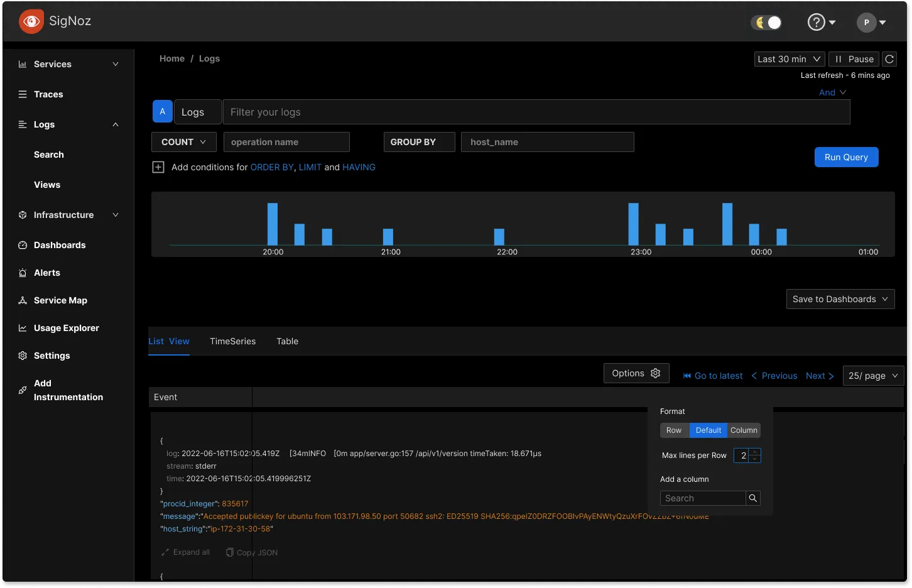Open Alerts in the sidebar
Image resolution: width=912 pixels, height=588 pixels.
point(46,273)
